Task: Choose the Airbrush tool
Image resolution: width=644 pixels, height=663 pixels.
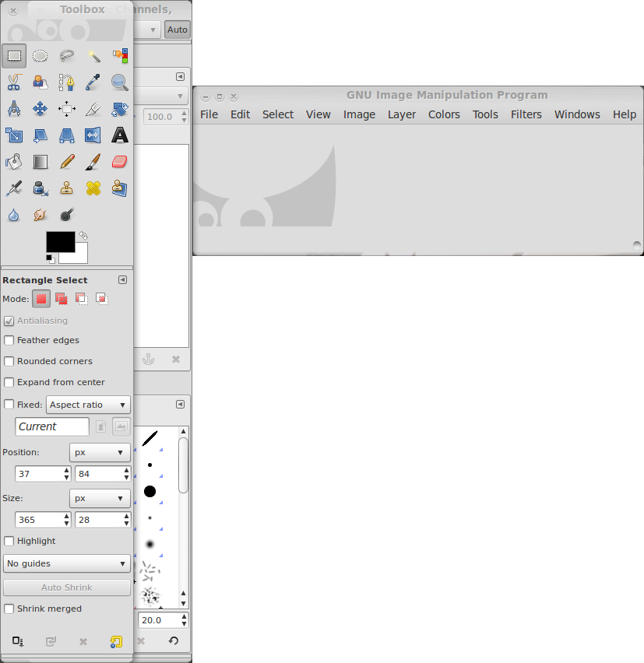Action: point(14,188)
